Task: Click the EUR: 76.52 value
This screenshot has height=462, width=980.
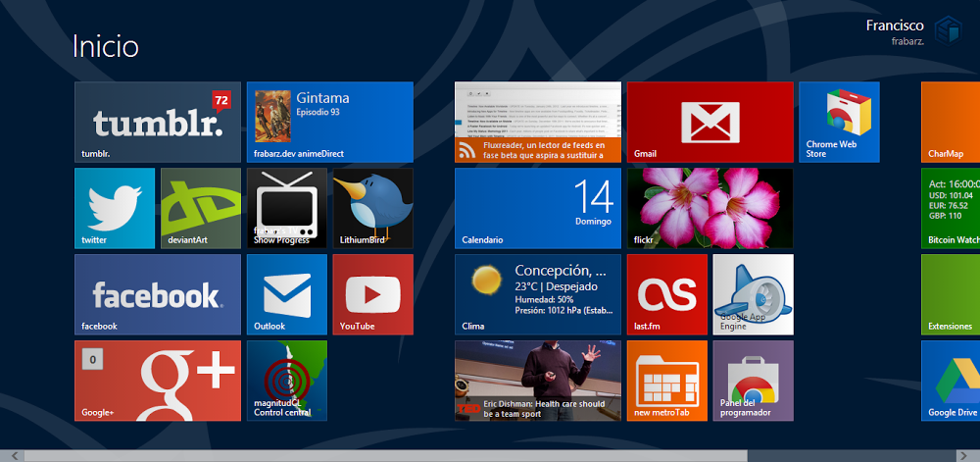Action: click(948, 206)
